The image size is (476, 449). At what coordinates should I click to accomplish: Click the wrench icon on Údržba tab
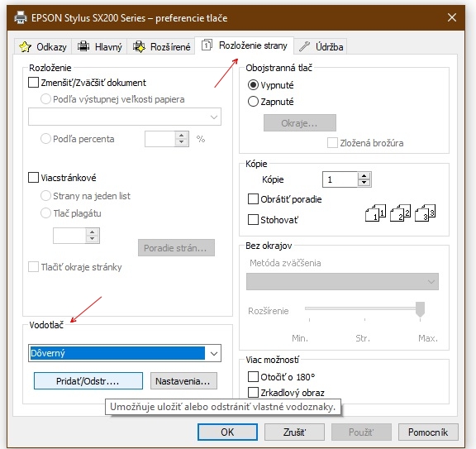pyautogui.click(x=304, y=46)
